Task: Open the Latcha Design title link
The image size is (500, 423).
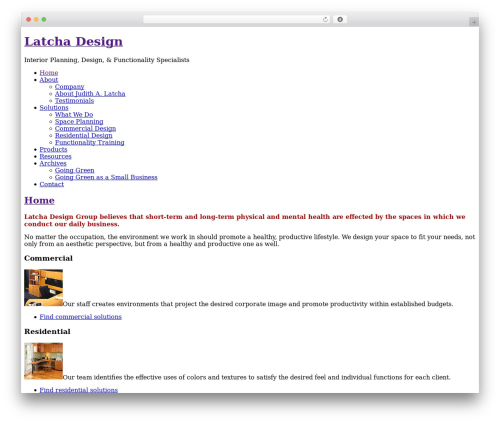Action: [73, 42]
